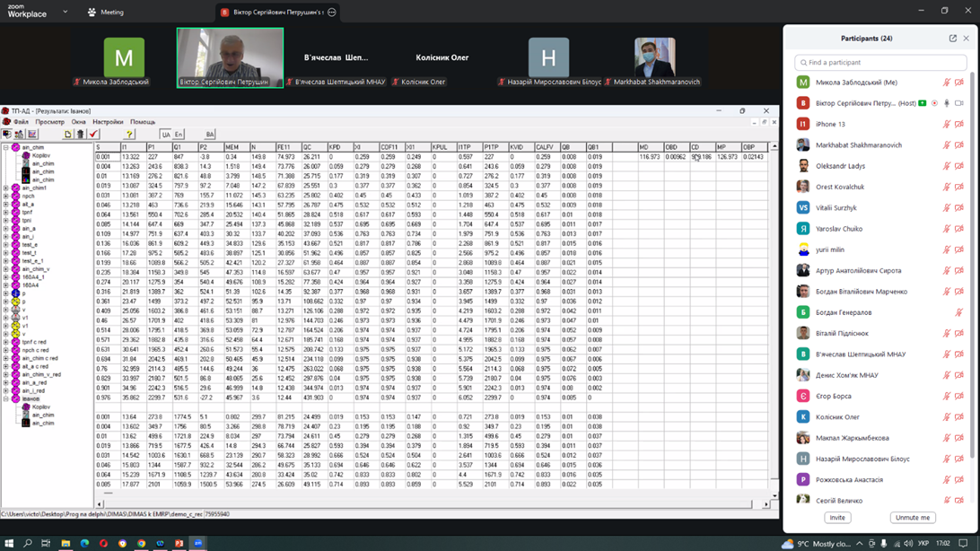The image size is (980, 551).
Task: Open the Zoom Workplace dropdown arrow
Action: [65, 13]
